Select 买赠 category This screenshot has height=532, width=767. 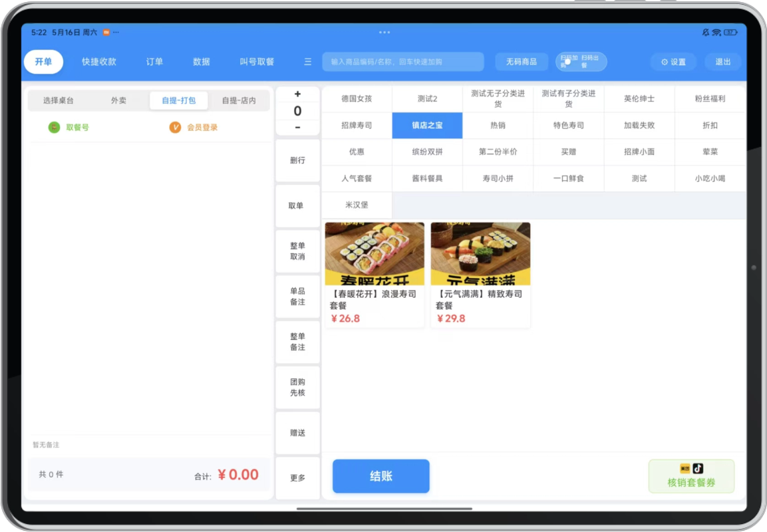pyautogui.click(x=568, y=152)
